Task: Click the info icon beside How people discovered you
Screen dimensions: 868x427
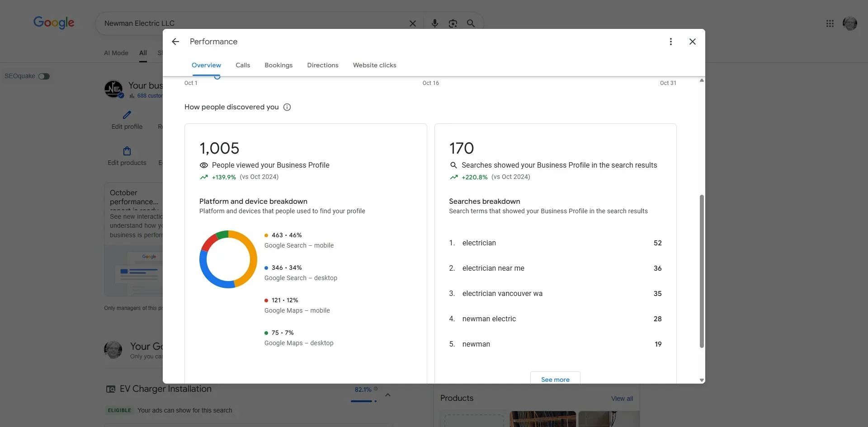Action: pos(287,107)
